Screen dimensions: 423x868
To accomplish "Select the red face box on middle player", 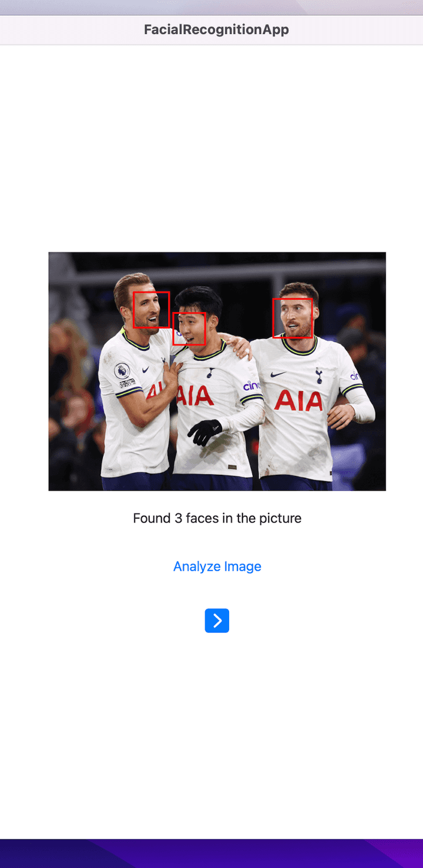I will pyautogui.click(x=189, y=329).
